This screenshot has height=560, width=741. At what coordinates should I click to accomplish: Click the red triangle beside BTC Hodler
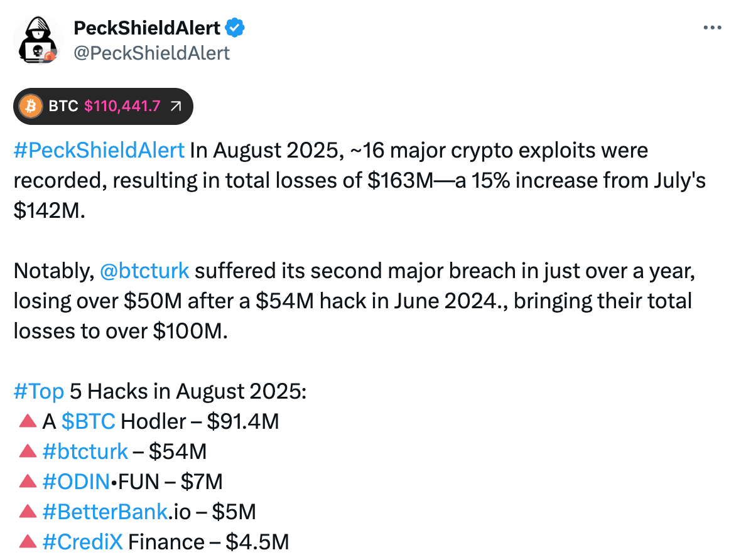coord(28,421)
